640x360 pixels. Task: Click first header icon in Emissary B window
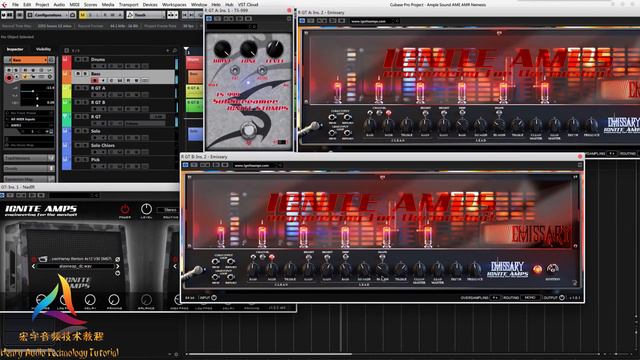[185, 165]
